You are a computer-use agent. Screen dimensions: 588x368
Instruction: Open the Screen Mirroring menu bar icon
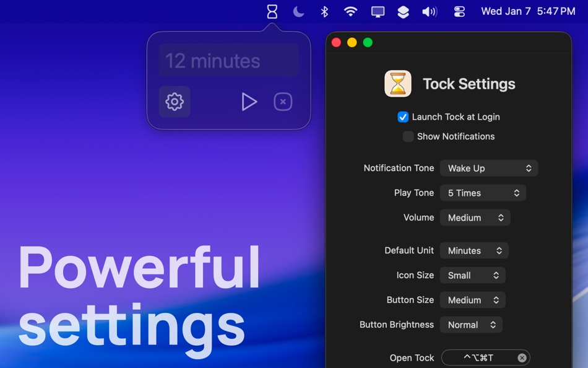(x=377, y=11)
